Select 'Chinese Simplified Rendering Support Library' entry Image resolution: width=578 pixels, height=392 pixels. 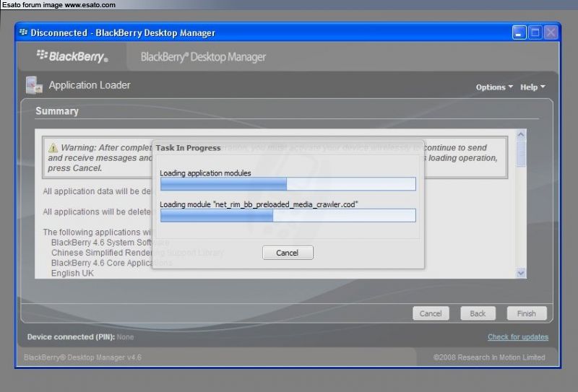[137, 253]
